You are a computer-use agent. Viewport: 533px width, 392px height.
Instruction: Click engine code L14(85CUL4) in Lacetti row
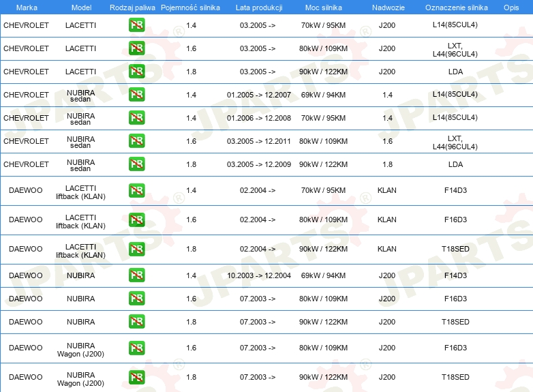[x=455, y=25]
